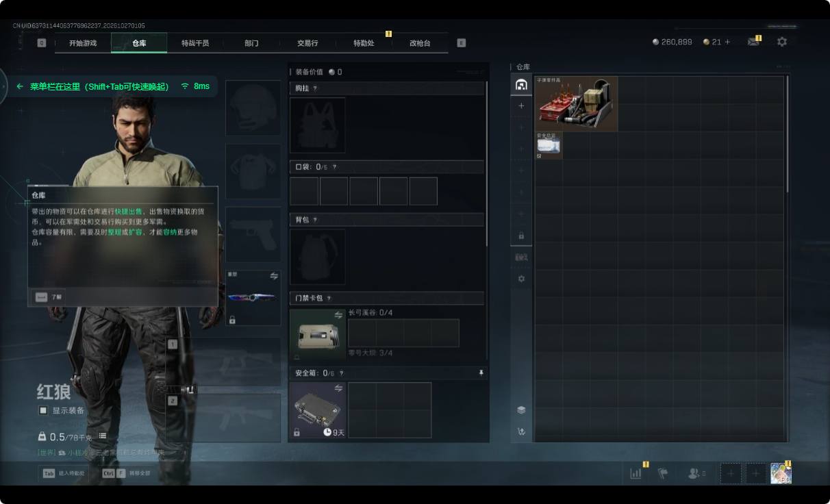This screenshot has width=830, height=504.
Task: Click the swap icon on the knife slot
Action: point(274,276)
